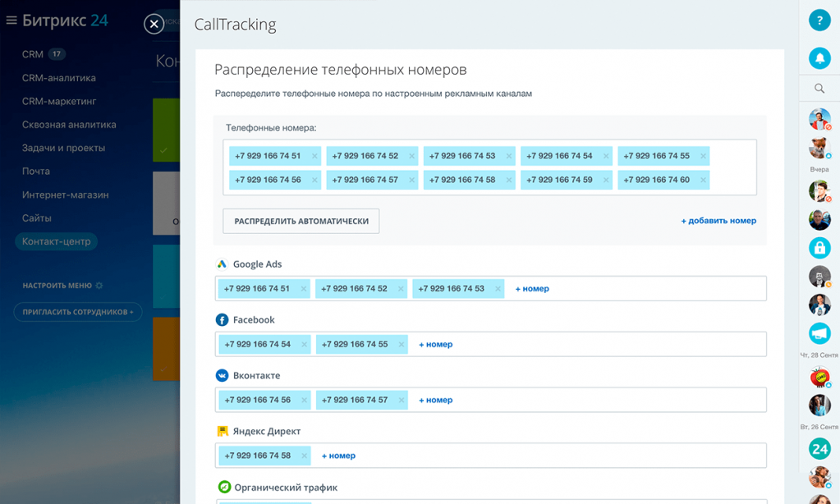Add a number to Facebook channel
Screen dimensions: 840x504
coord(435,345)
